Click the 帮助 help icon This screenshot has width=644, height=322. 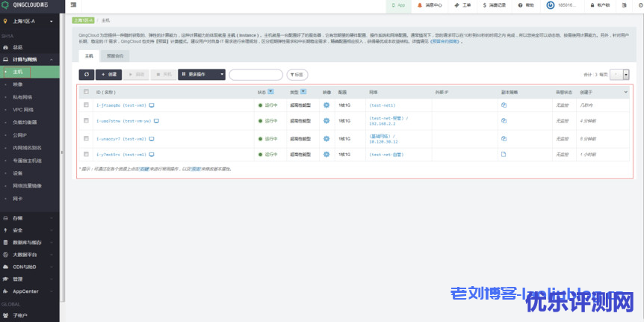tap(526, 5)
